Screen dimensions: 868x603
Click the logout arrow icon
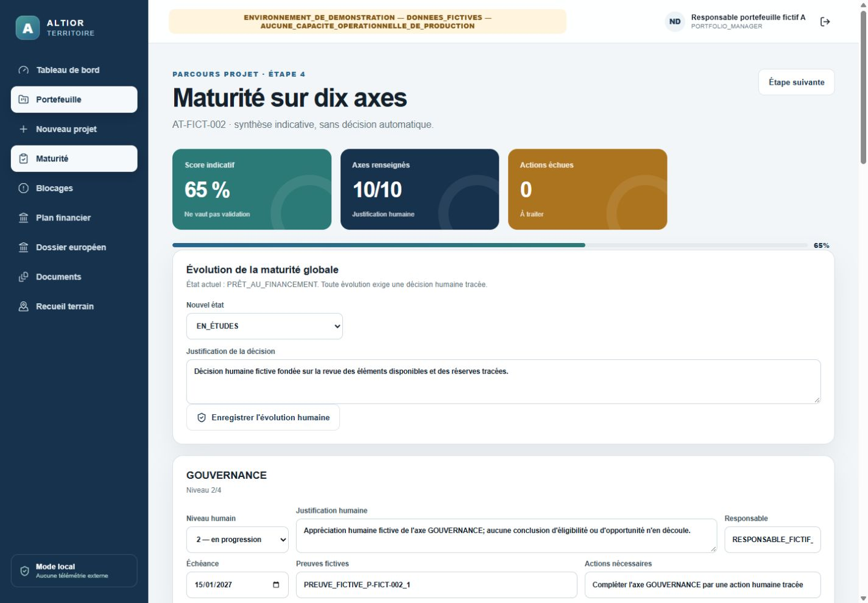click(x=825, y=22)
